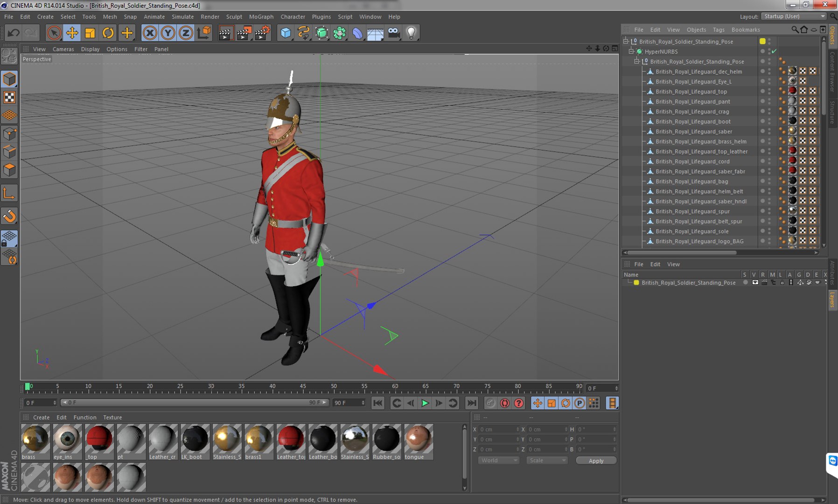The image size is (838, 504).
Task: Click the Autokeying button
Action: (504, 403)
